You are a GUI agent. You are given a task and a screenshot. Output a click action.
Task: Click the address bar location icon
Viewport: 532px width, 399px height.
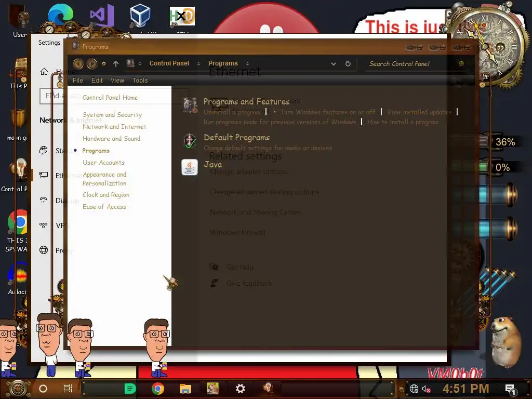[130, 63]
